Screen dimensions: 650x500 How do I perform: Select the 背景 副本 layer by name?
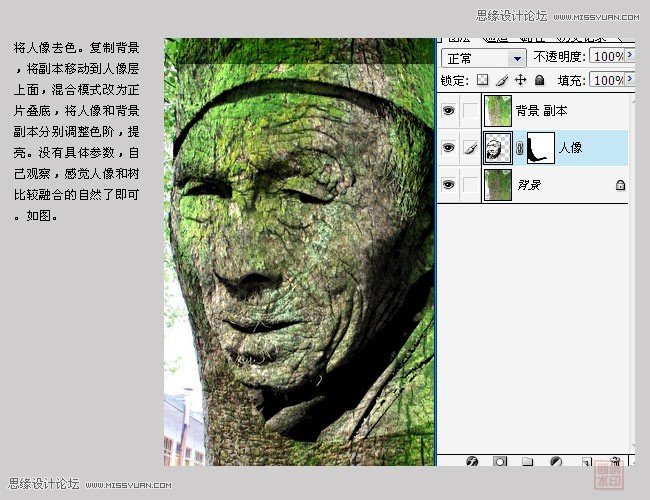[x=541, y=111]
